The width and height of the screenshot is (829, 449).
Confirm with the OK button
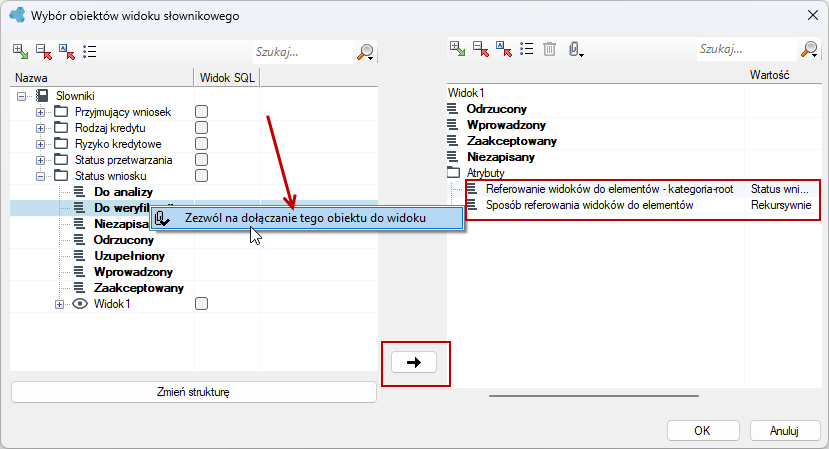[x=702, y=430]
